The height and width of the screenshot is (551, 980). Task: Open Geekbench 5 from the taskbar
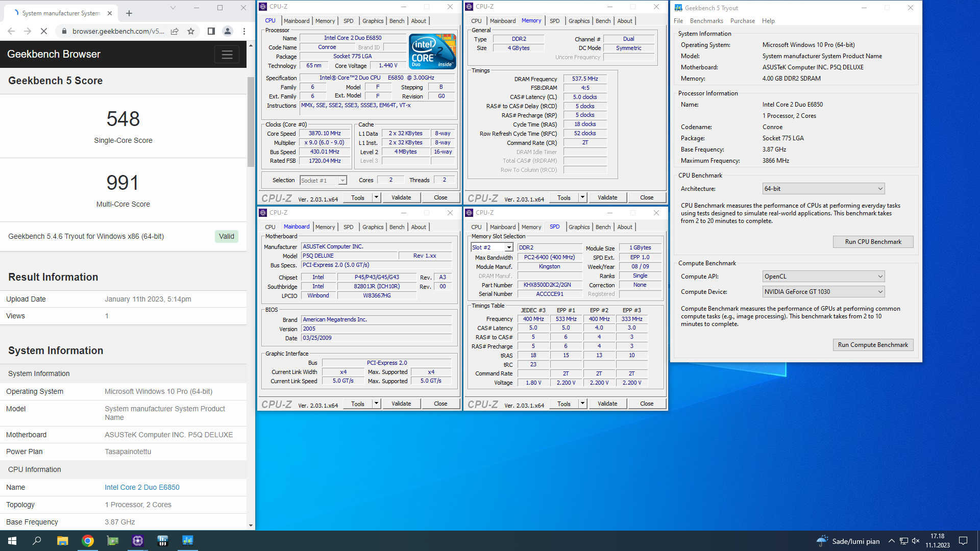188,541
